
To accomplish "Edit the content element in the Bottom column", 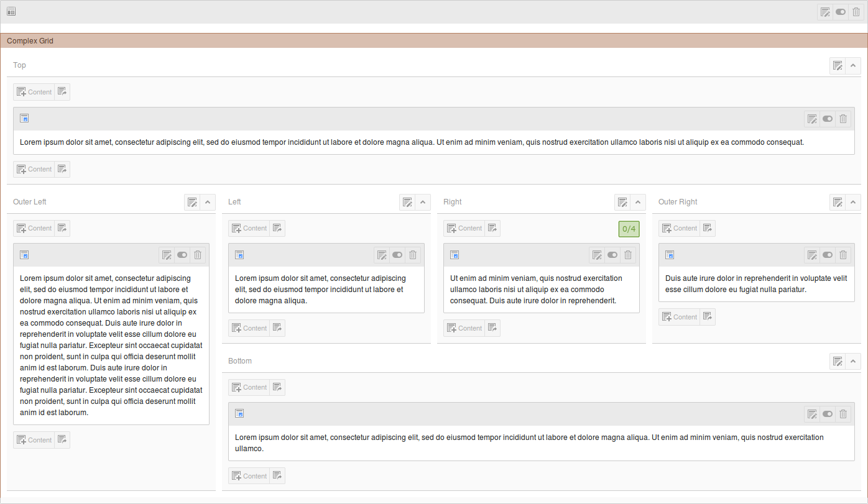I will (x=811, y=414).
